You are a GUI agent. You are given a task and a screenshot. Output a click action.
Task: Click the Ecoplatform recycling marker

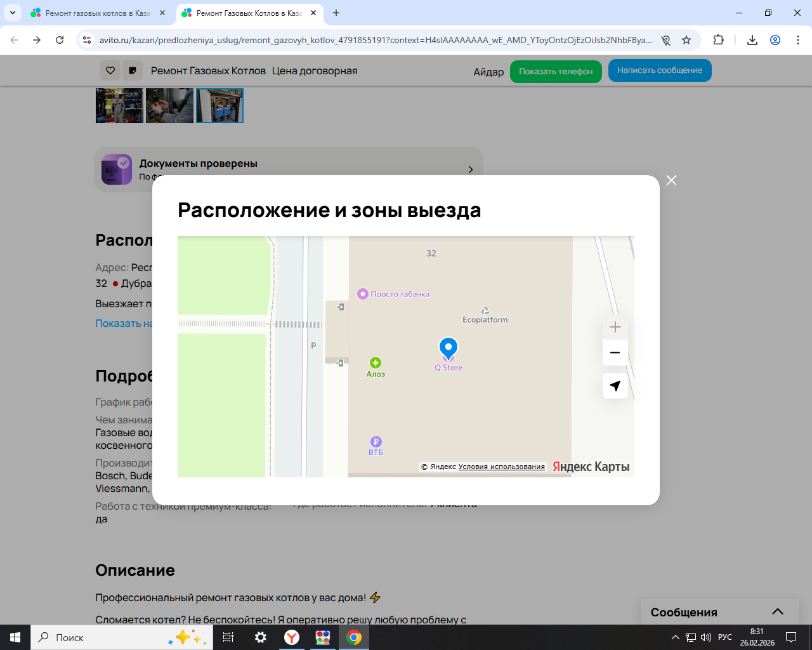point(485,311)
